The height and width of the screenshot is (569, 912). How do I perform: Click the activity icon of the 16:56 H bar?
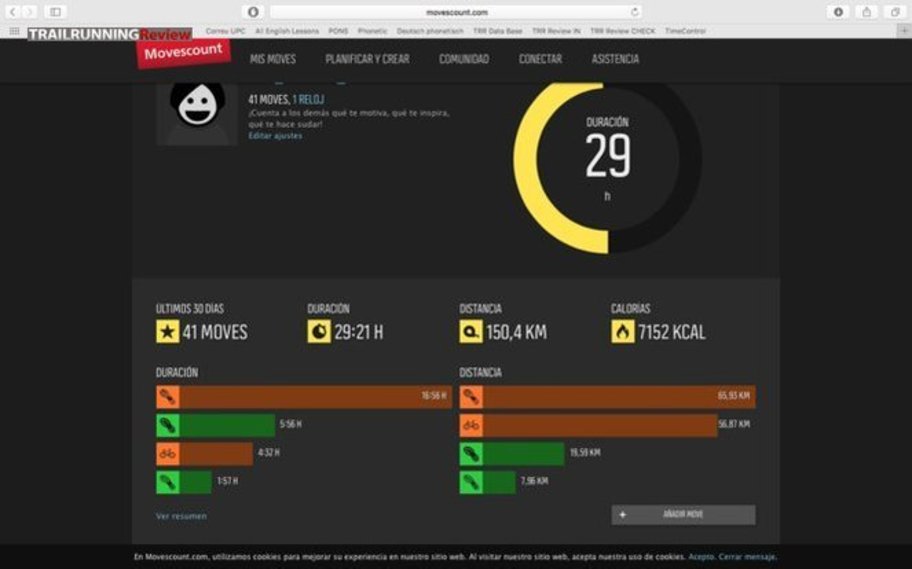168,397
